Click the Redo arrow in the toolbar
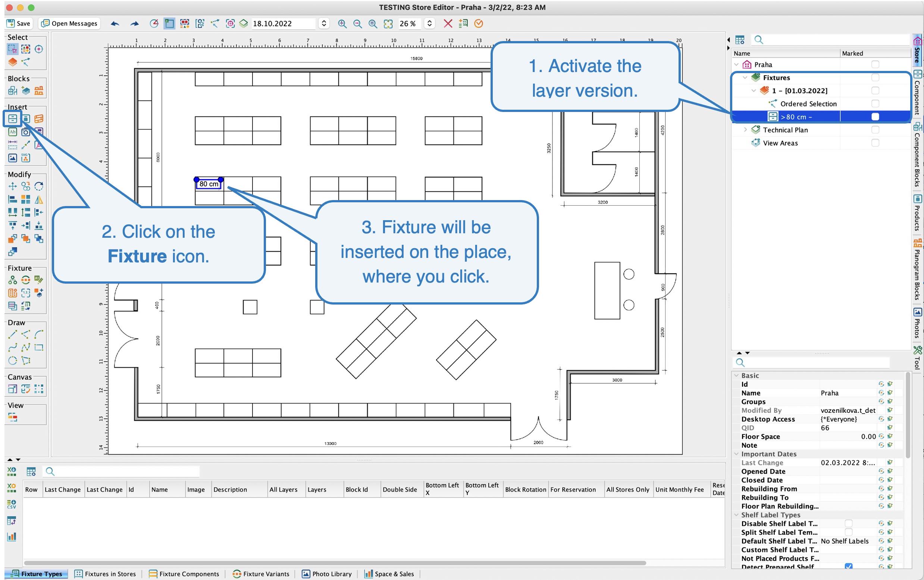The image size is (924, 580). point(134,24)
